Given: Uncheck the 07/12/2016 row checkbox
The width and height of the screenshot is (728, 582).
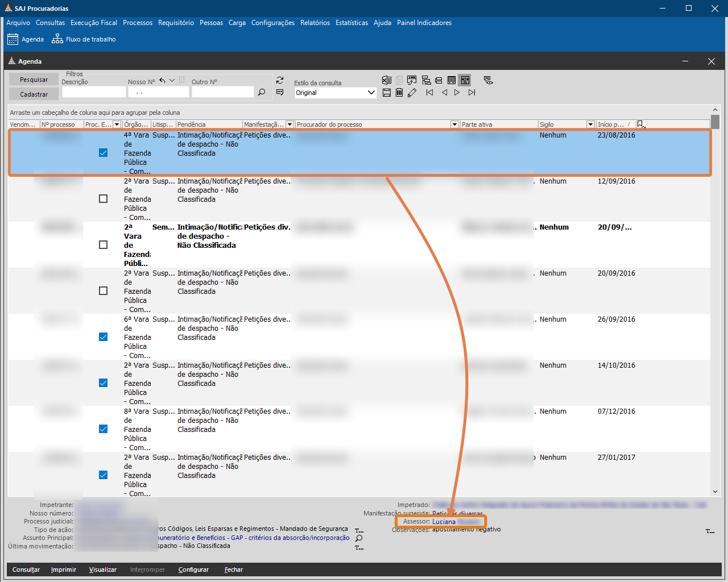Looking at the screenshot, I should (x=103, y=429).
